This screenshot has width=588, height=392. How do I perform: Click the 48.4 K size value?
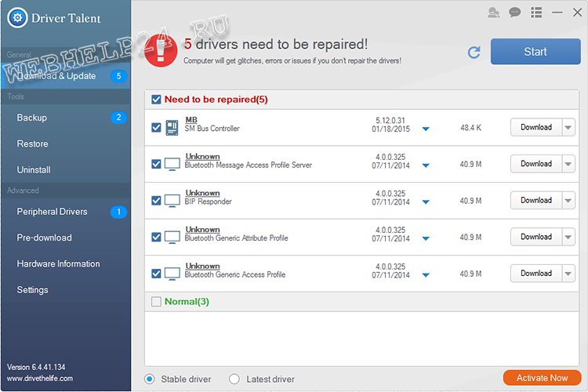470,128
